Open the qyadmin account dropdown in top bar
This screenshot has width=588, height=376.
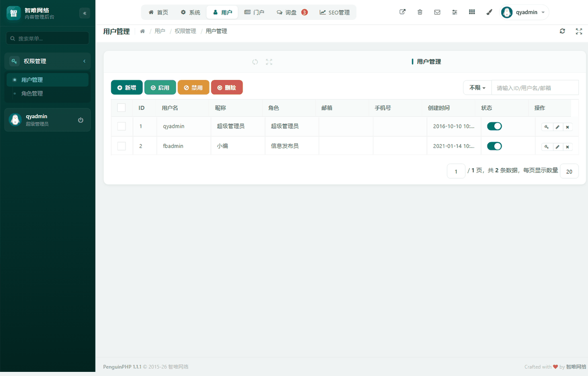(x=525, y=12)
